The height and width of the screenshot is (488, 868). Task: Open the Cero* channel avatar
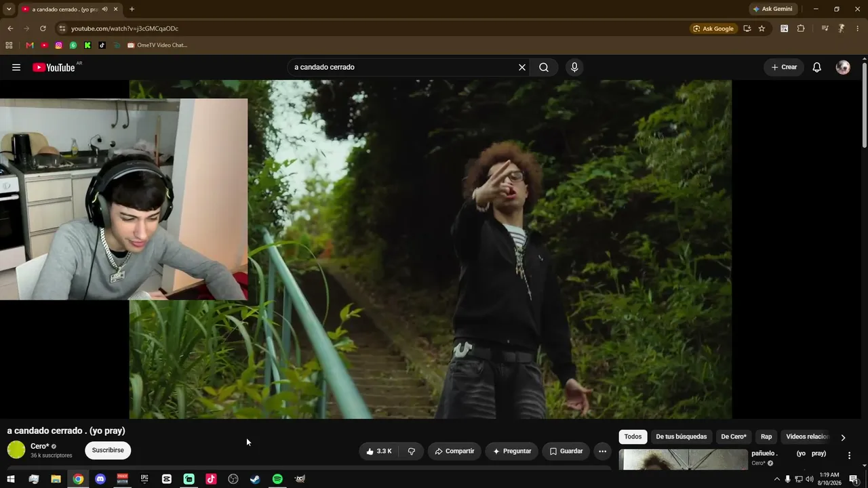16,449
